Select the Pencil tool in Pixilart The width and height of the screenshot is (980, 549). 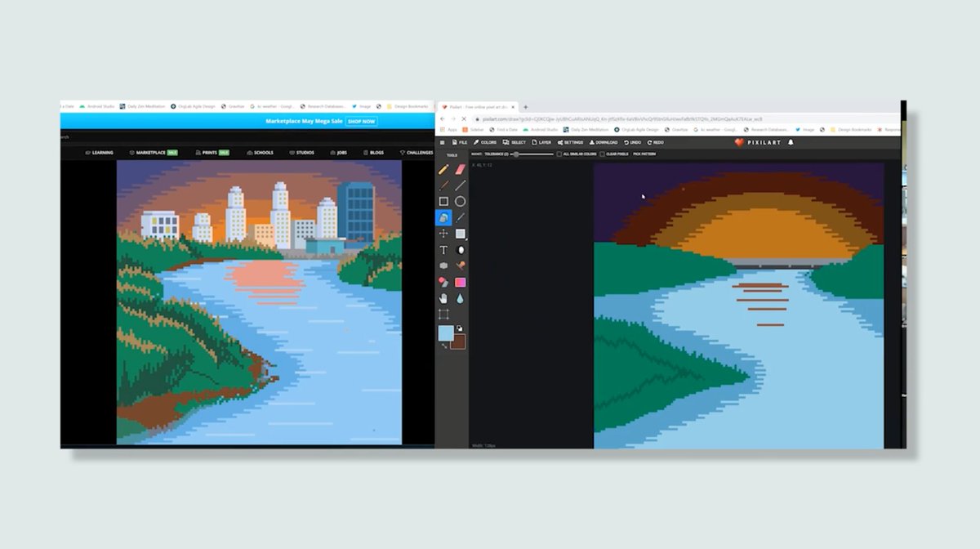[x=443, y=169]
